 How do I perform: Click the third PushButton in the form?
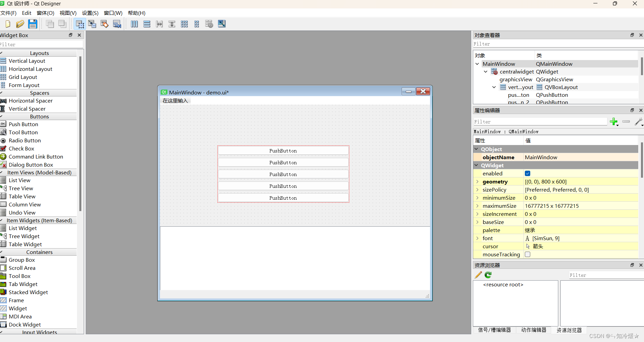[x=283, y=174]
